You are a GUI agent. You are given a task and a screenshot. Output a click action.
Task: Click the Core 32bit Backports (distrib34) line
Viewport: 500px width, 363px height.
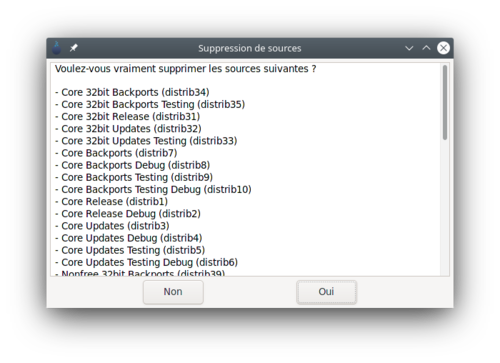tap(132, 92)
